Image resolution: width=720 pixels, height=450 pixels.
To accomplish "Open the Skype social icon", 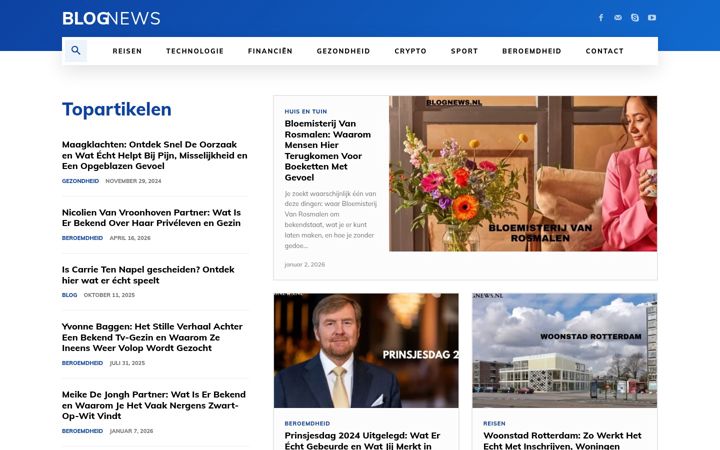I will point(635,17).
